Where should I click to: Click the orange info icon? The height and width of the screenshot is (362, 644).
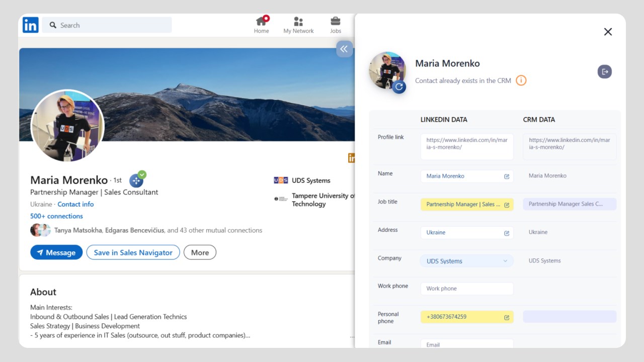(x=521, y=80)
